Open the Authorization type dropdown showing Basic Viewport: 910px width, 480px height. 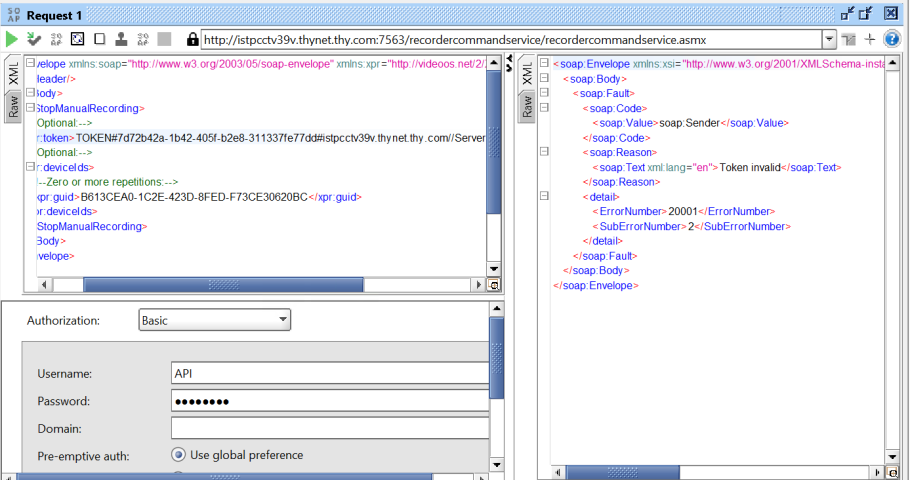pyautogui.click(x=214, y=321)
